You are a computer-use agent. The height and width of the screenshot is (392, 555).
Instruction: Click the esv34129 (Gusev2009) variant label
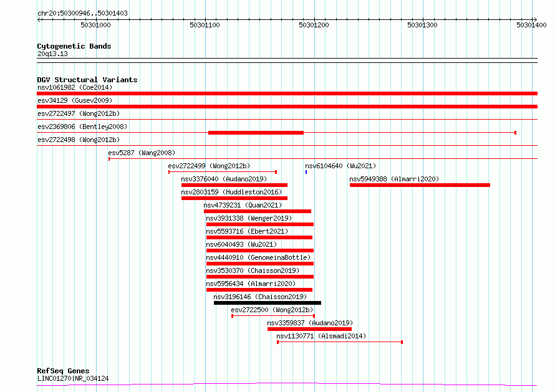pos(75,100)
